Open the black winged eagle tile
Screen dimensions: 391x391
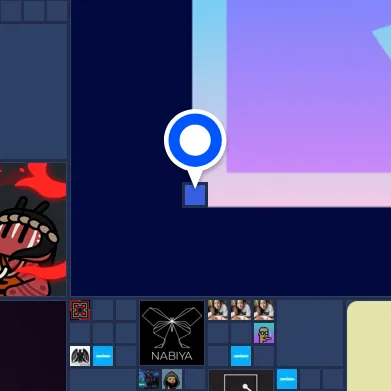[x=80, y=356]
